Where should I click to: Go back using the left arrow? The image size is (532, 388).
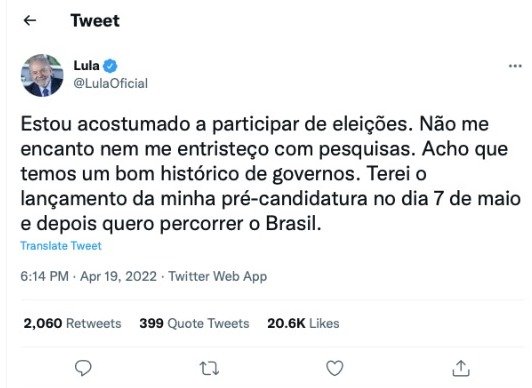point(30,21)
